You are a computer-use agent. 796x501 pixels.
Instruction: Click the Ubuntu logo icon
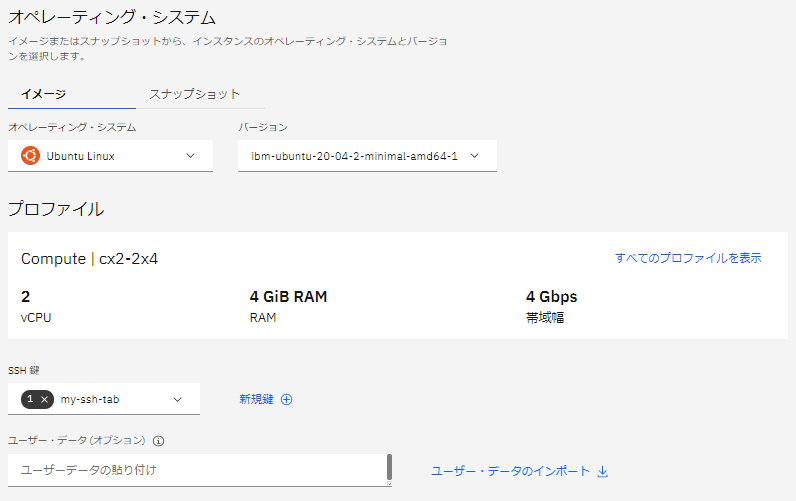(30, 155)
